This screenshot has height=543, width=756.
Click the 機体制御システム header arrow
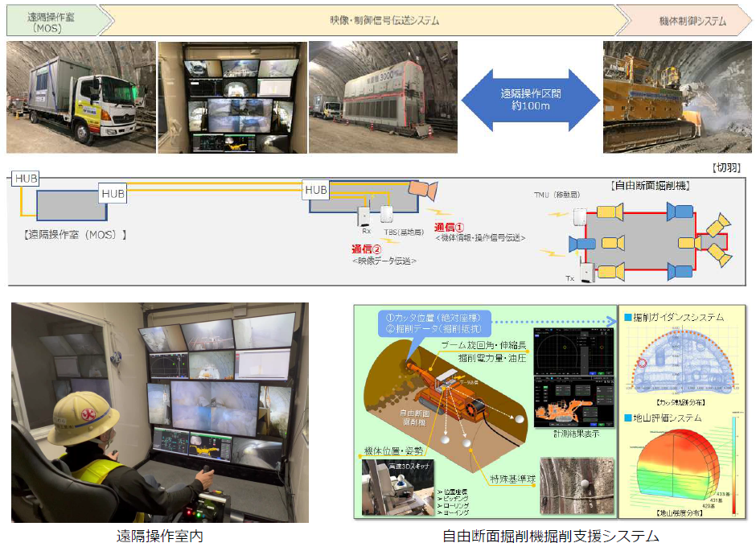pos(684,21)
